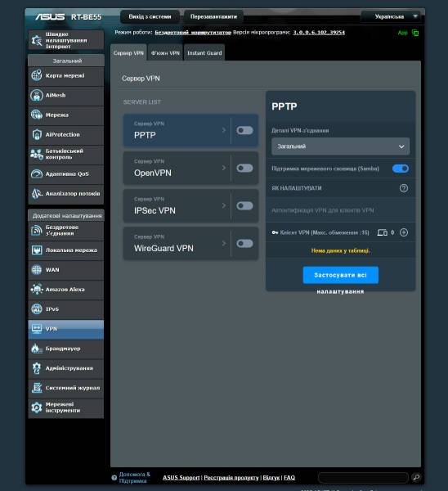Click the OpenVPN server card title
The height and width of the screenshot is (491, 448).
pos(153,173)
